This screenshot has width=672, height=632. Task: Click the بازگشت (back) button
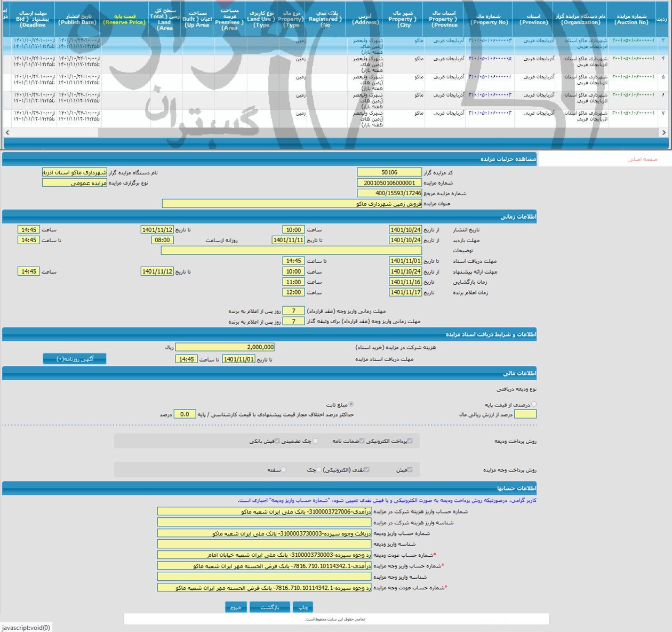[x=269, y=607]
